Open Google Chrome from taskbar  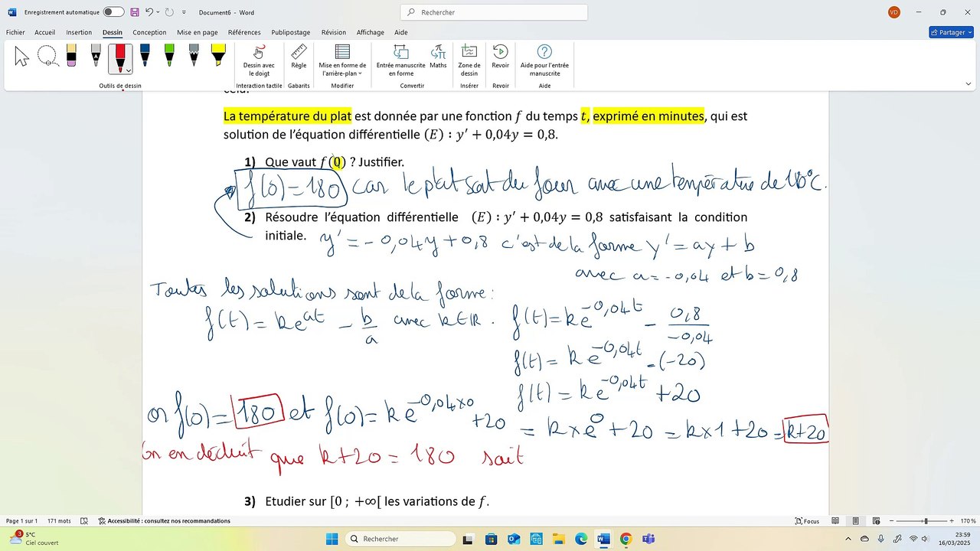coord(626,539)
